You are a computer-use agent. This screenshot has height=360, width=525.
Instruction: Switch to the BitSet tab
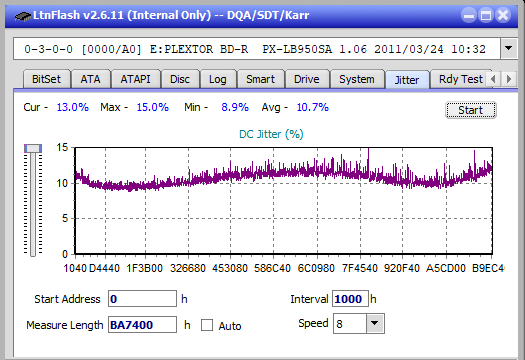46,79
